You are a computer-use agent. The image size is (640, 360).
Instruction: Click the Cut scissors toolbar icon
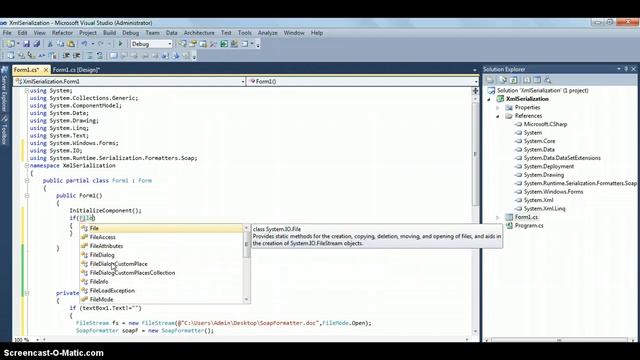(50, 44)
